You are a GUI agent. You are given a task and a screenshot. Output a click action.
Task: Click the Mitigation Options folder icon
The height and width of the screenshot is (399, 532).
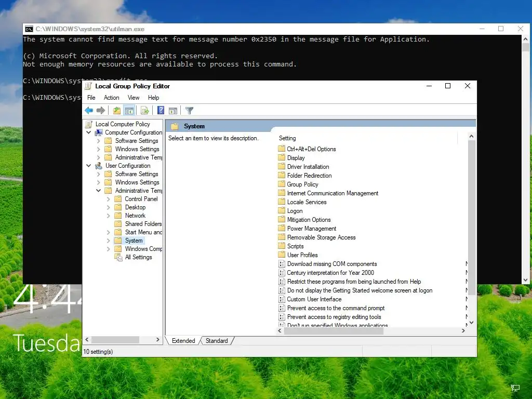coord(281,220)
